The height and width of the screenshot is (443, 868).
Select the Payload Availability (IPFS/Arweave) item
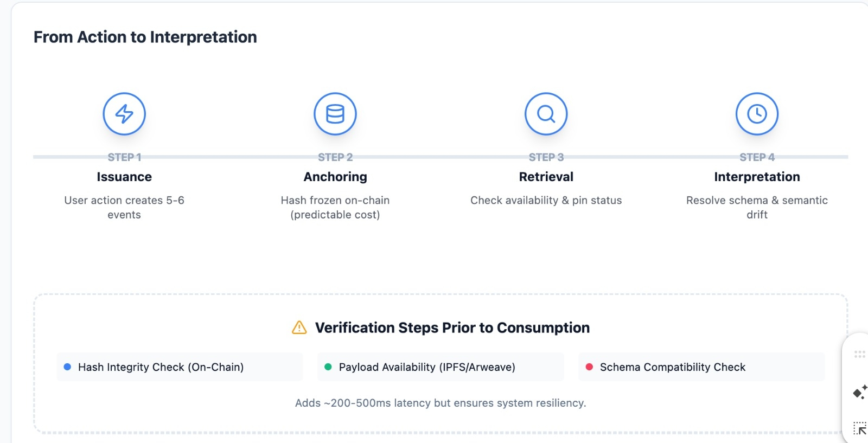click(427, 367)
